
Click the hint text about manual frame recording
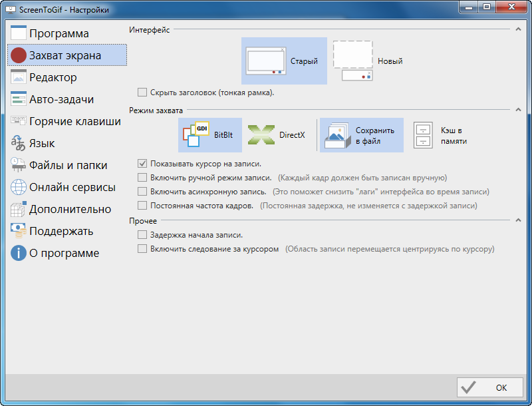click(362, 178)
